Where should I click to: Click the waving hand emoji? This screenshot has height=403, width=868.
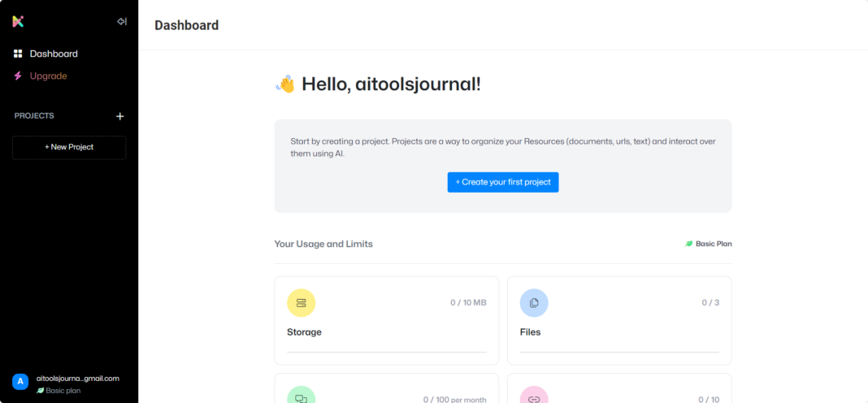[x=285, y=84]
